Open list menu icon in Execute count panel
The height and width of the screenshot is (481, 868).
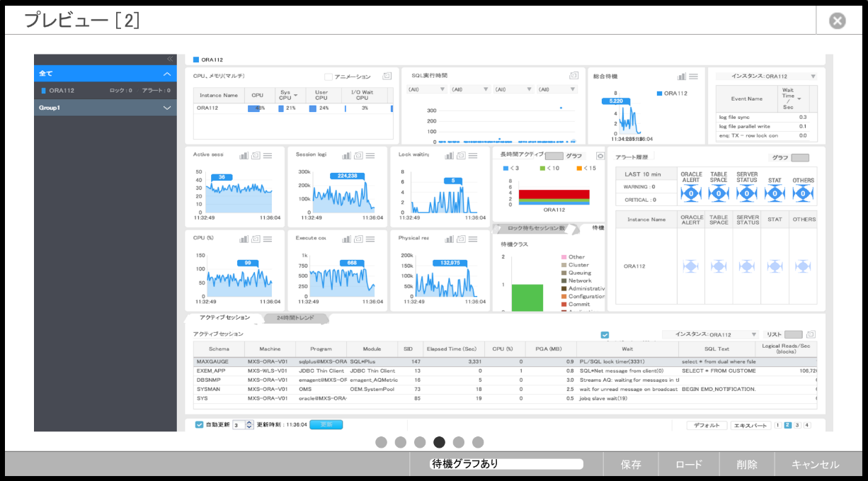[x=370, y=239]
